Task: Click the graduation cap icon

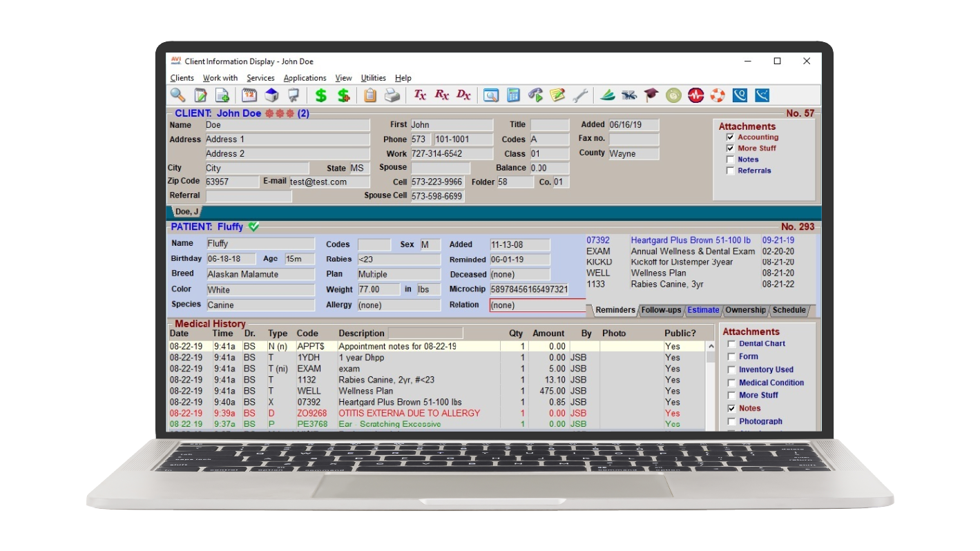Action: (651, 95)
